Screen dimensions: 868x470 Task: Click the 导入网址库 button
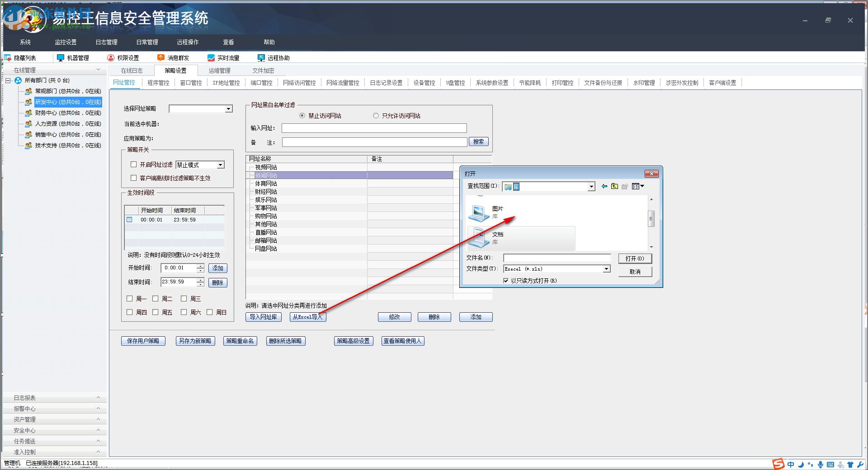[x=264, y=317]
